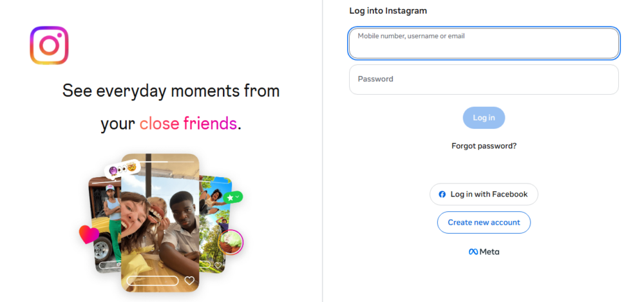Click Create new account button

[x=484, y=223]
